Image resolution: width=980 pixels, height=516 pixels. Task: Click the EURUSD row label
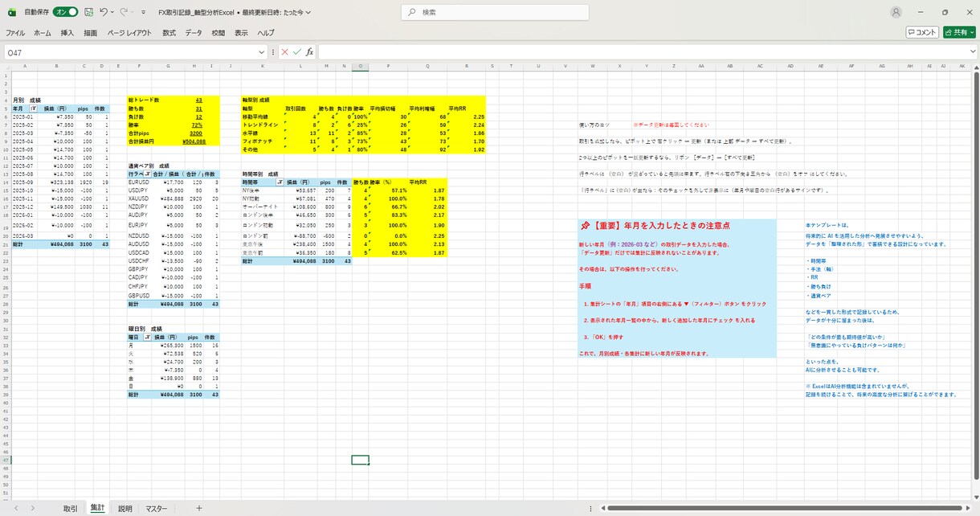139,182
